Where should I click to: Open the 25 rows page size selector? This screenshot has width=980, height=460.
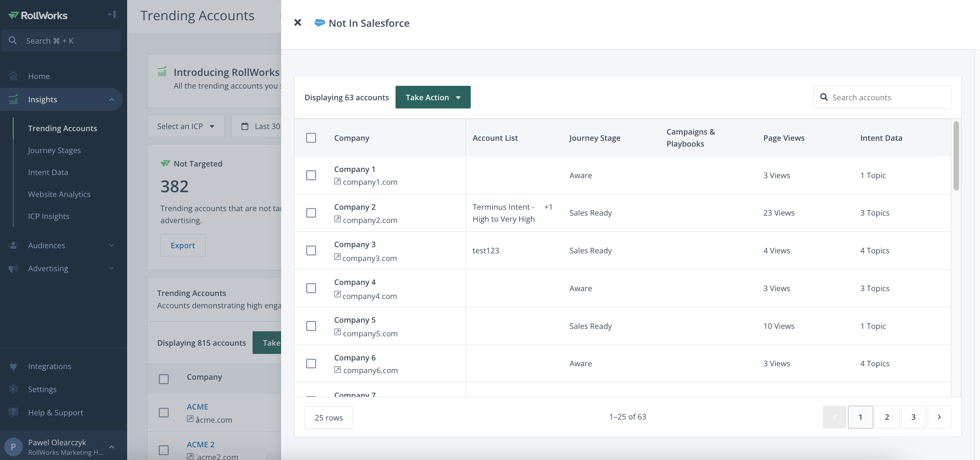click(x=329, y=417)
